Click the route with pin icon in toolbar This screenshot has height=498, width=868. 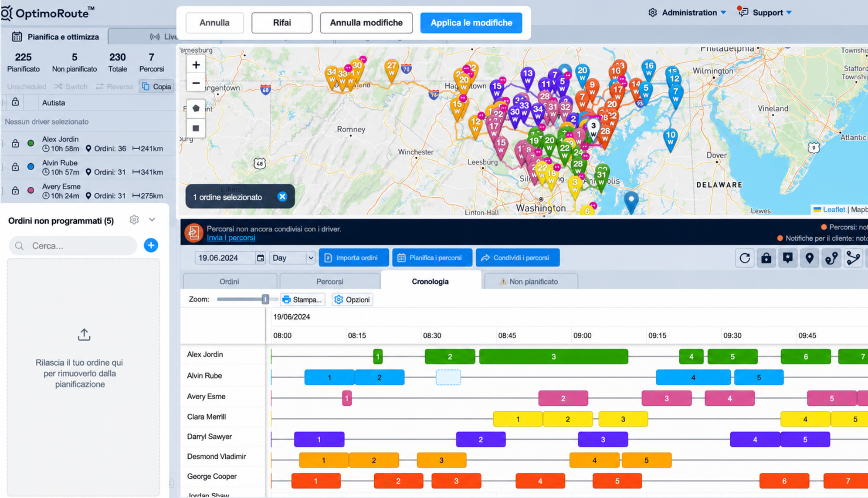(x=831, y=258)
